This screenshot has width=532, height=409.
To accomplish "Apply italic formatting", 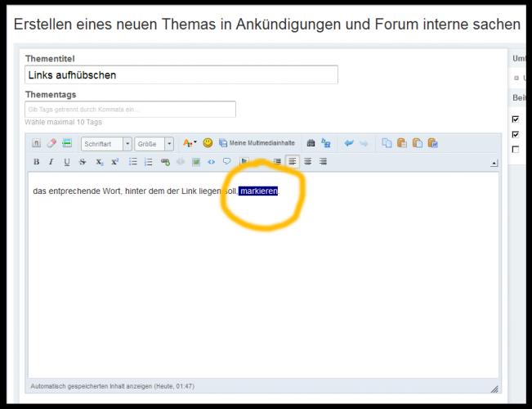I will (x=51, y=162).
